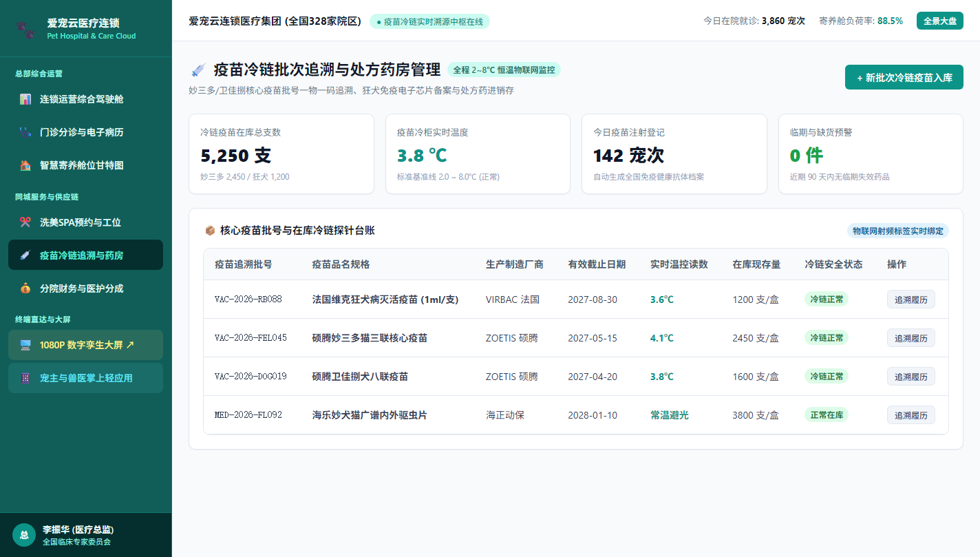Click + 新批次冷链疫苗入库 button

tap(904, 77)
